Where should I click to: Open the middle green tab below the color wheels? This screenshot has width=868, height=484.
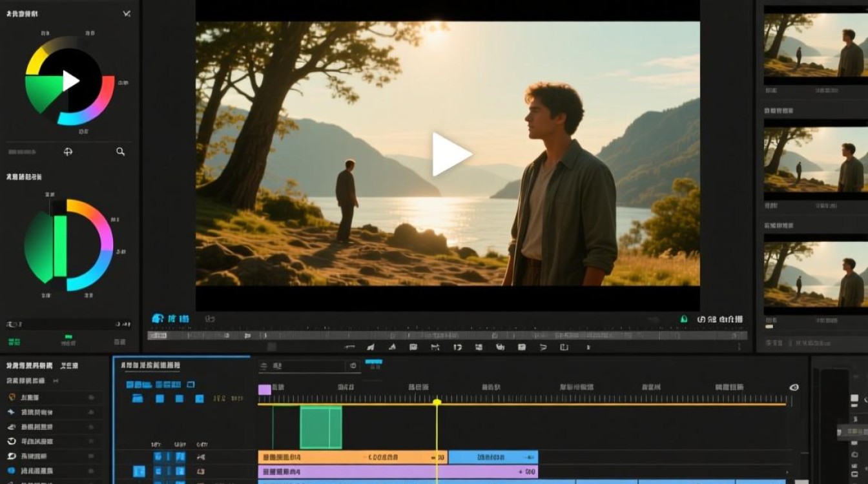coord(68,340)
